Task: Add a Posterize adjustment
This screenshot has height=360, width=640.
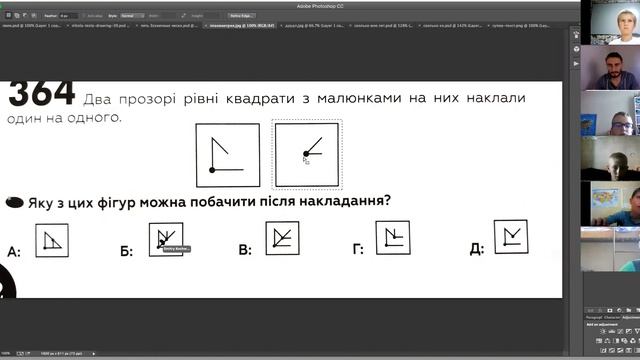Action: [x=612, y=351]
